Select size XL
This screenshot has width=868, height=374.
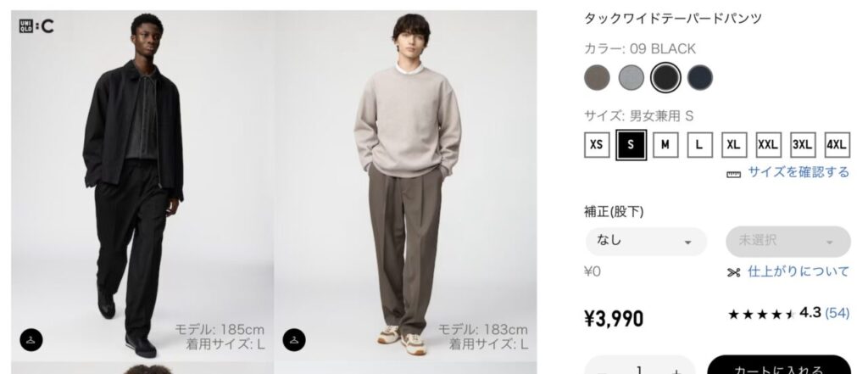tap(734, 145)
